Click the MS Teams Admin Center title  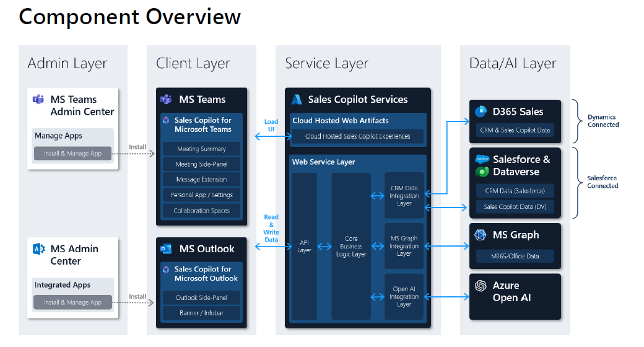[x=82, y=106]
